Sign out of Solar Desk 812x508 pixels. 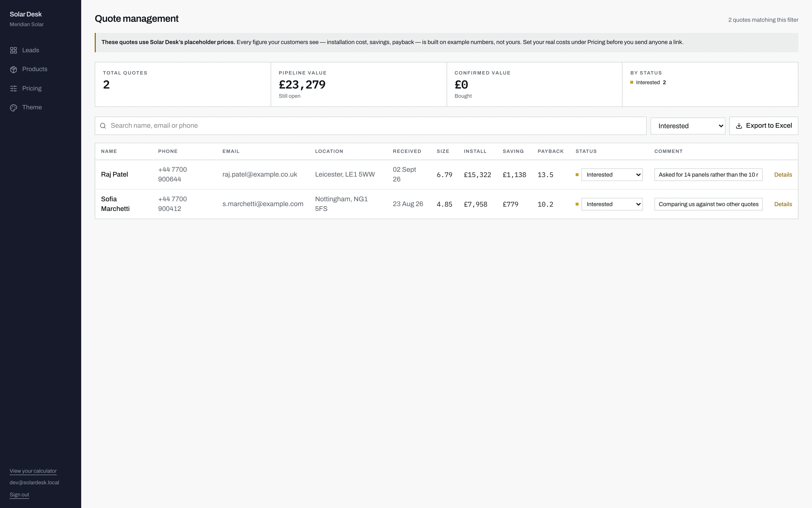pos(20,494)
